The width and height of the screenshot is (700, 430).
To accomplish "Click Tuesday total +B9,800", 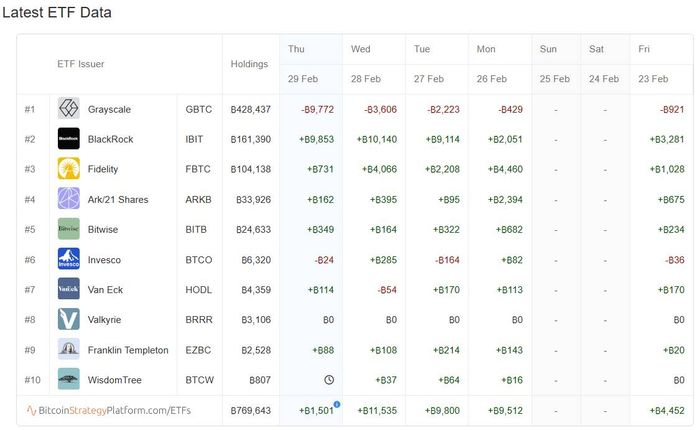I will (442, 410).
